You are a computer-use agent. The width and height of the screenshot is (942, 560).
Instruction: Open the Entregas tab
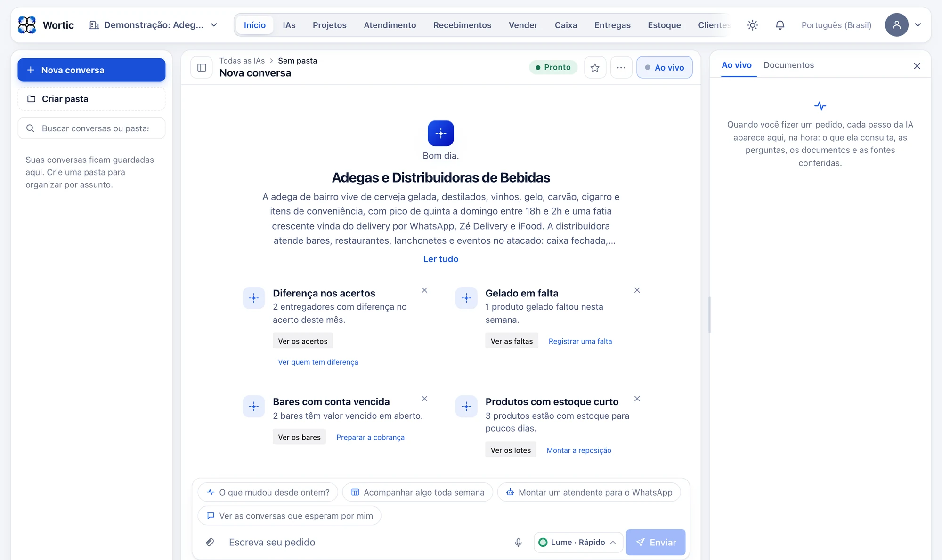click(x=612, y=25)
